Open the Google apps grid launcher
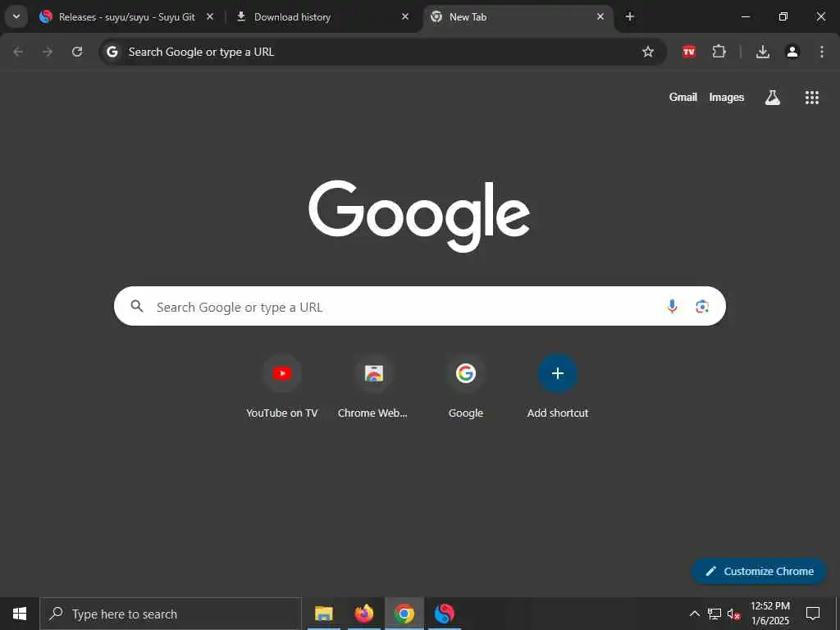 pos(811,97)
